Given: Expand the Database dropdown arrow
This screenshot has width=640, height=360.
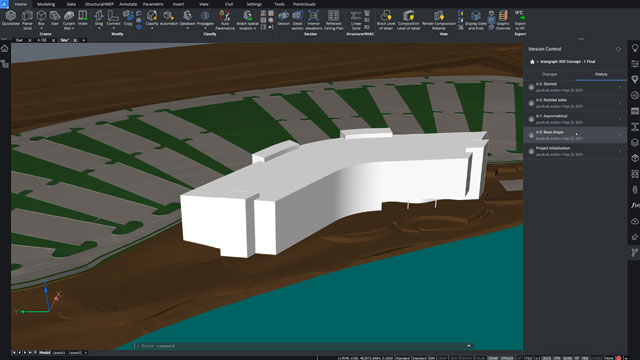Looking at the screenshot, I should click(x=187, y=28).
